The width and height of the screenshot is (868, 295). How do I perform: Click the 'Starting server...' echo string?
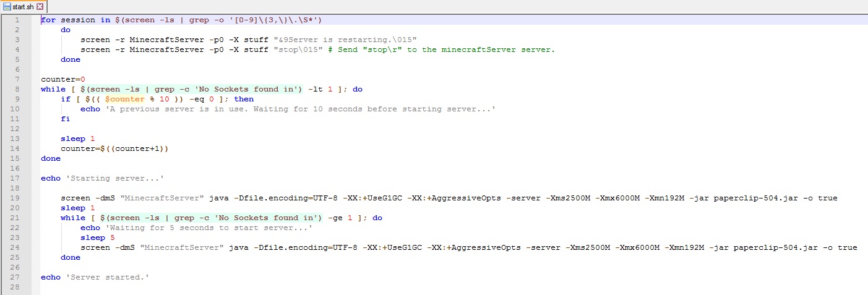(115, 178)
